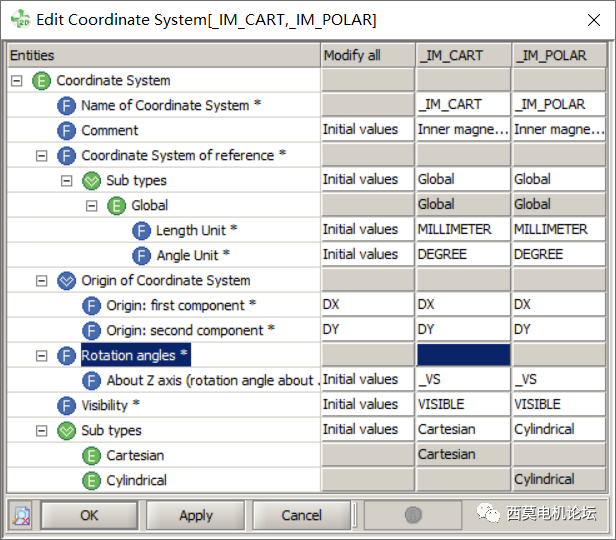Click the green E icon beside Cylindrical

click(x=92, y=481)
